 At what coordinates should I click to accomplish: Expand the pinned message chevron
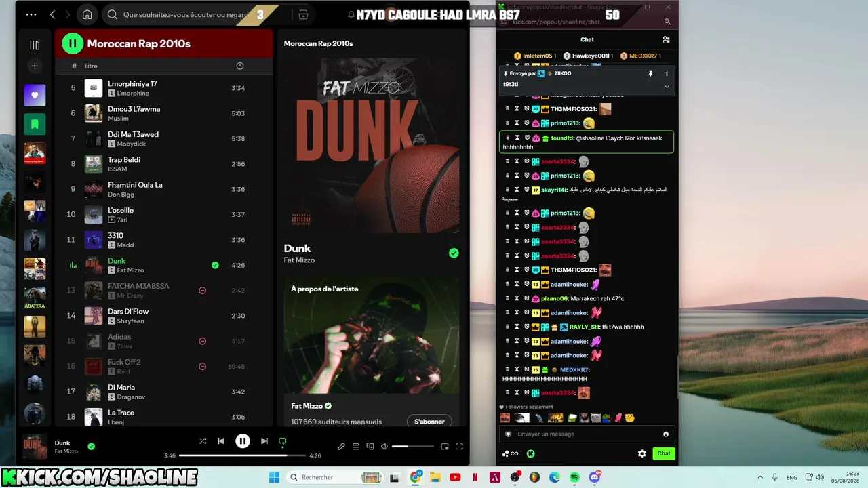tap(667, 86)
